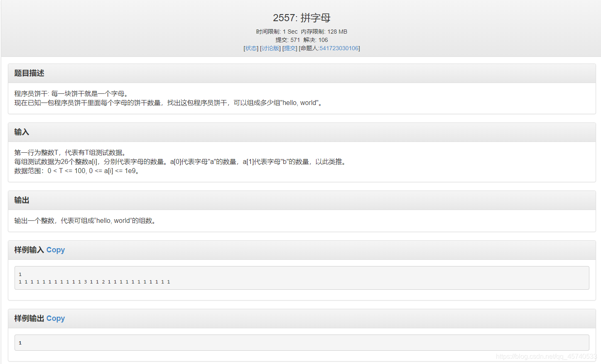Click the 时间限制: 1 Sec text
The image size is (601, 364).
click(277, 32)
